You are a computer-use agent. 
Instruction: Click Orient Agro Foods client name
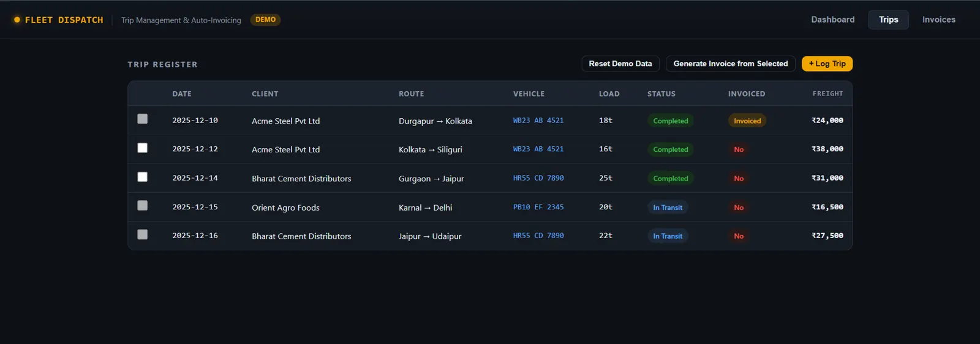tap(285, 208)
